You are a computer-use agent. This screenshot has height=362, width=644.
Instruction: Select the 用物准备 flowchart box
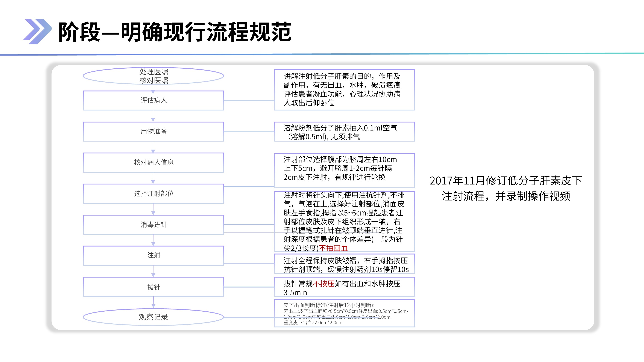point(153,131)
